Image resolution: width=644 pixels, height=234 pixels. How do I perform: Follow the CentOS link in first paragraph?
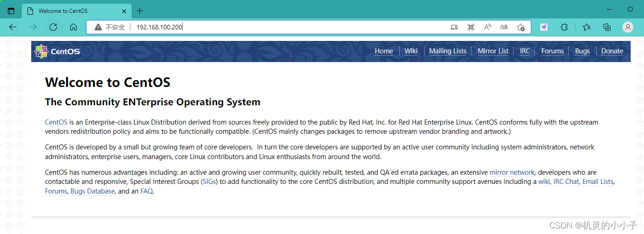56,122
